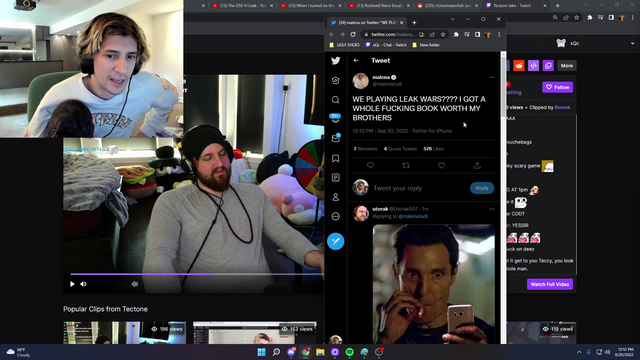Open Twitter Profile icon in sidebar
The image size is (640, 360).
coord(336,197)
